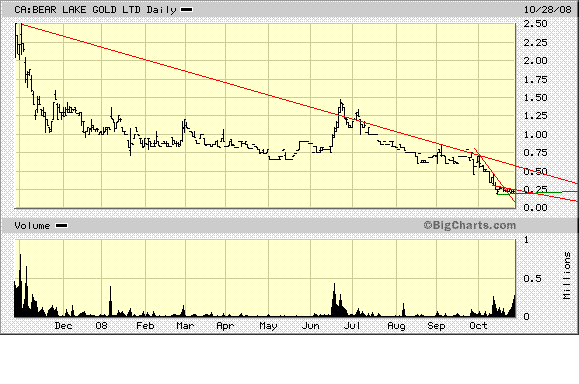579x384 pixels.
Task: Click the early-January volume spike
Action: click(x=110, y=301)
